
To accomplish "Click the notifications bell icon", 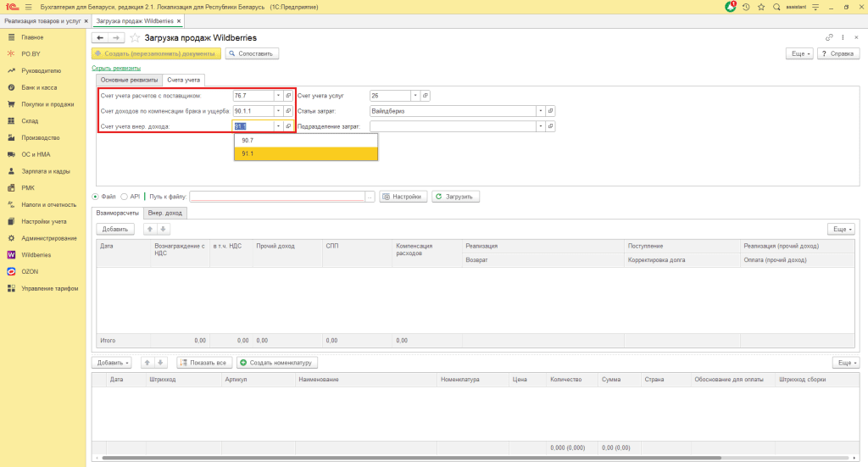I will (731, 7).
